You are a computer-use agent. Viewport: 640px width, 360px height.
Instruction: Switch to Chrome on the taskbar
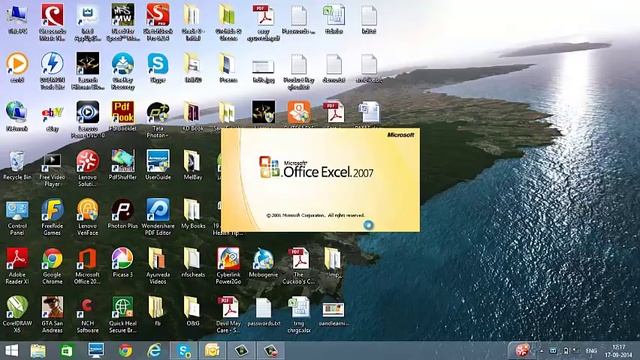click(125, 351)
